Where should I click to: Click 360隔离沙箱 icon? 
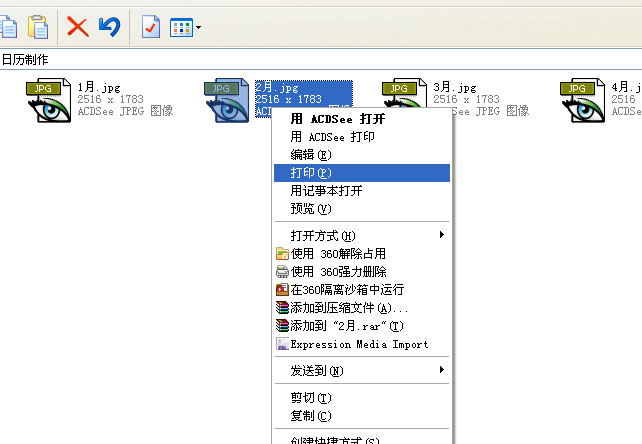[x=283, y=290]
